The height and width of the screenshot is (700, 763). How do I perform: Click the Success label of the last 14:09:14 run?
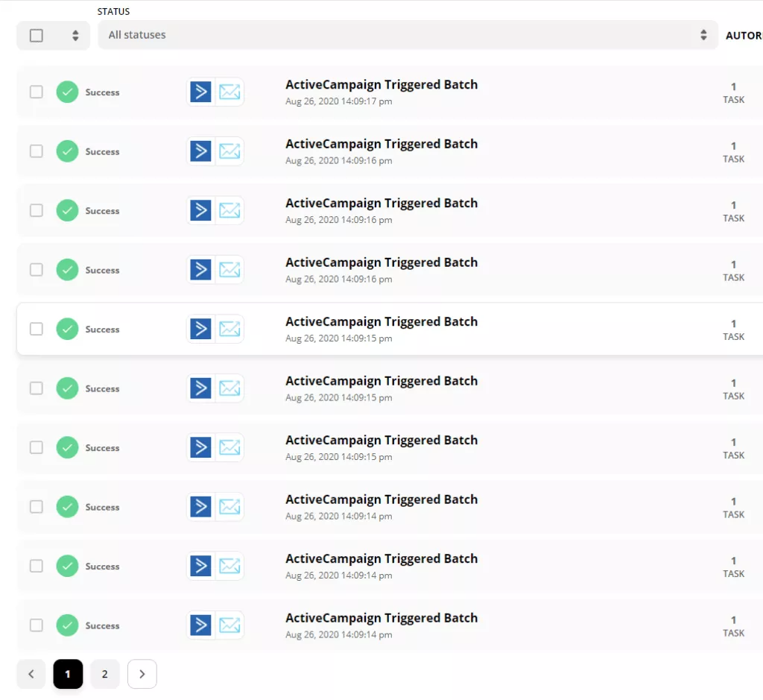tap(102, 626)
